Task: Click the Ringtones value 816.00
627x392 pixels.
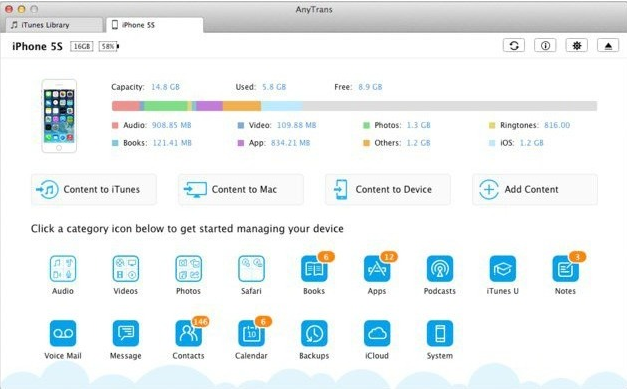Action: (557, 125)
